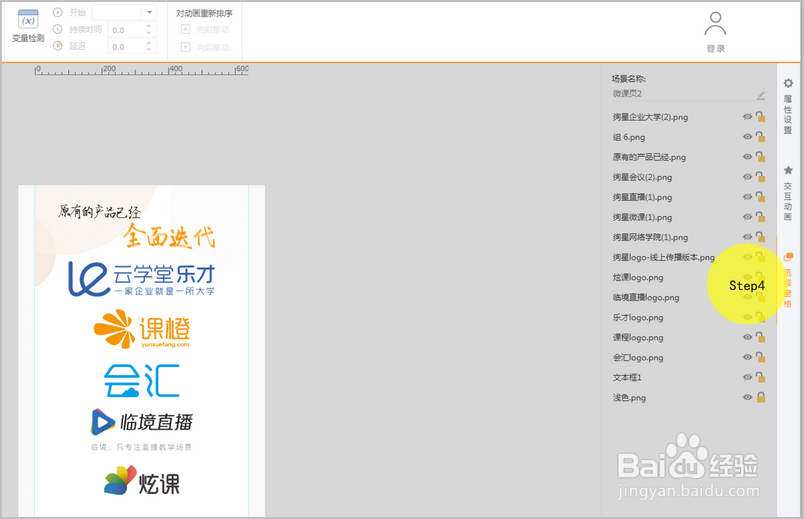This screenshot has height=519, width=804.
Task: Open the 交互动画 interaction animation tab
Action: pyautogui.click(x=788, y=192)
